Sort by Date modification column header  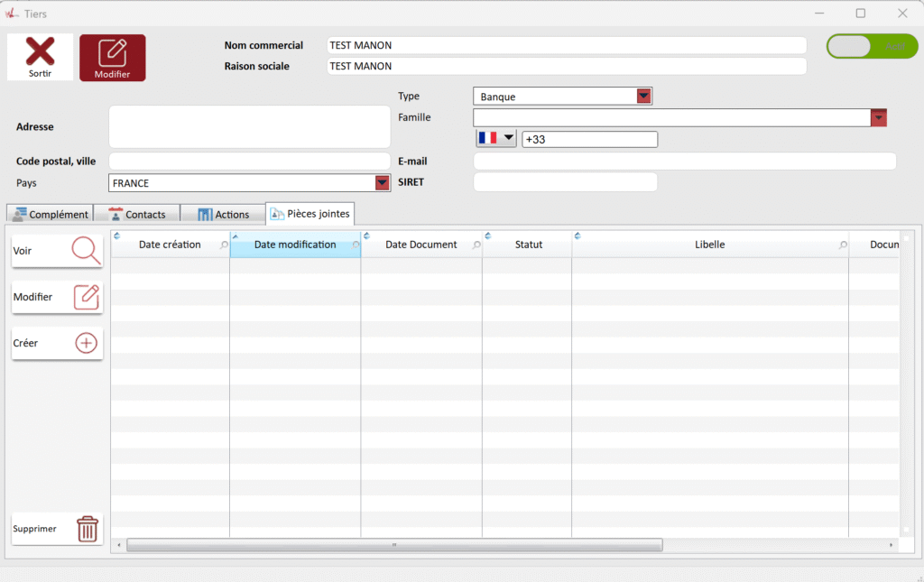click(x=295, y=245)
